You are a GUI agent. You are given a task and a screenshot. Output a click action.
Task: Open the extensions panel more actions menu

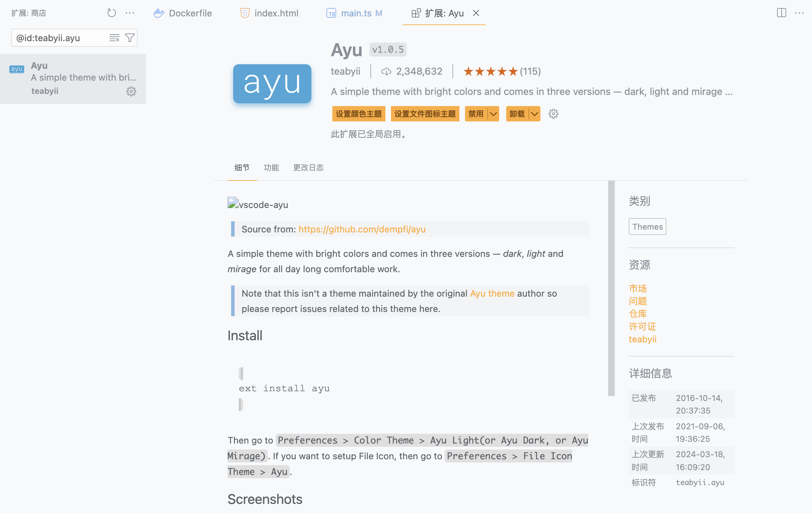(x=130, y=13)
